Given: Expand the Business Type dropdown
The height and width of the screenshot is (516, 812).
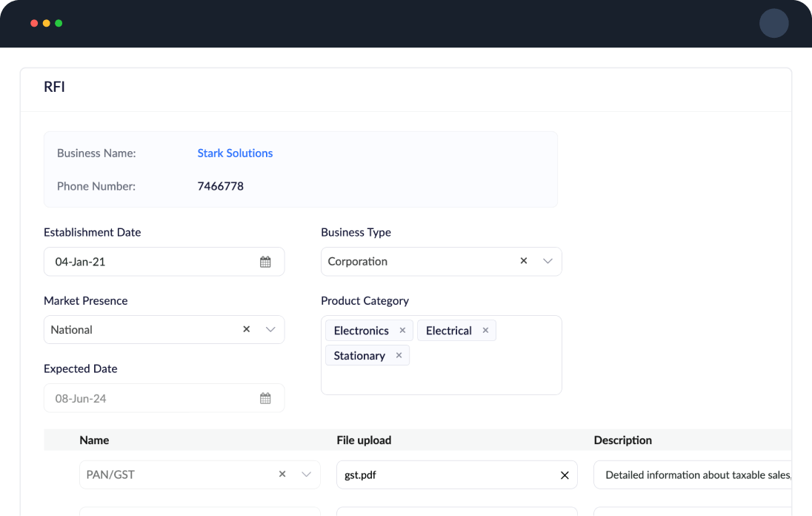Looking at the screenshot, I should 548,261.
